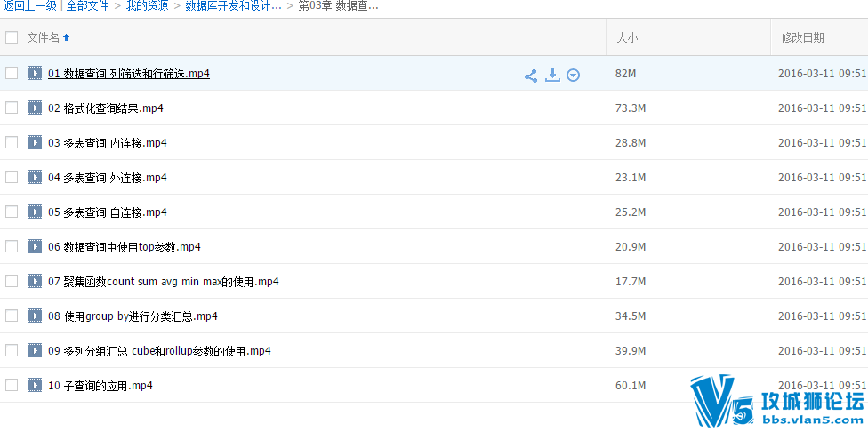The width and height of the screenshot is (868, 432).
Task: Toggle the select-all checkbox in header
Action: [x=12, y=37]
